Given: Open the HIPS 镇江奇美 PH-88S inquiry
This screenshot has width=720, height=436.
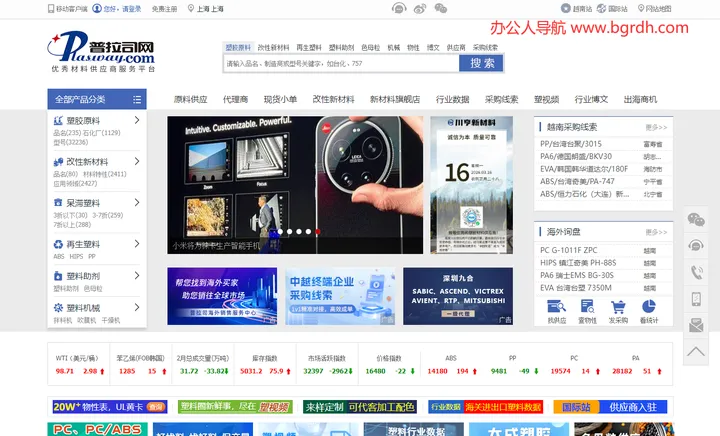Looking at the screenshot, I should tap(578, 263).
